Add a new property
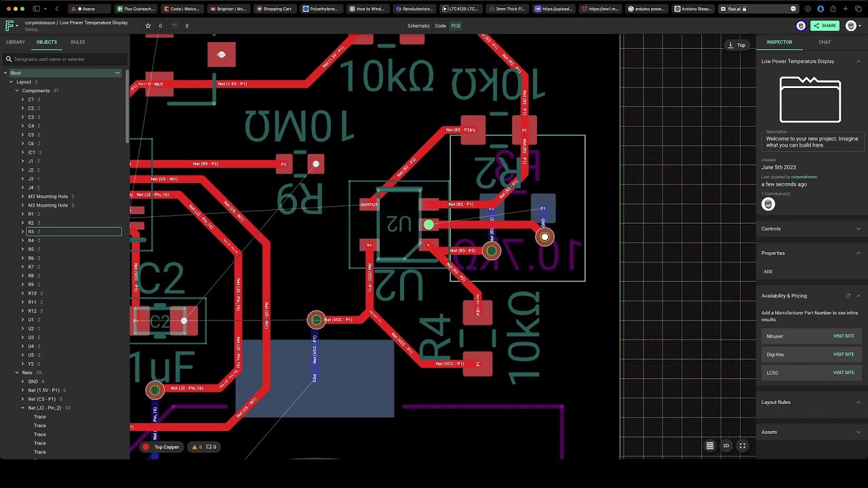 pyautogui.click(x=768, y=272)
